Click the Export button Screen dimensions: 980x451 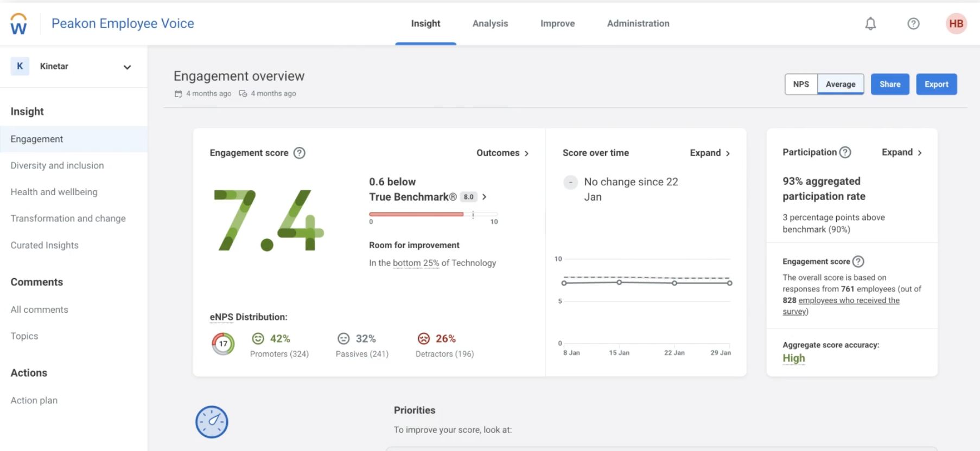point(937,84)
